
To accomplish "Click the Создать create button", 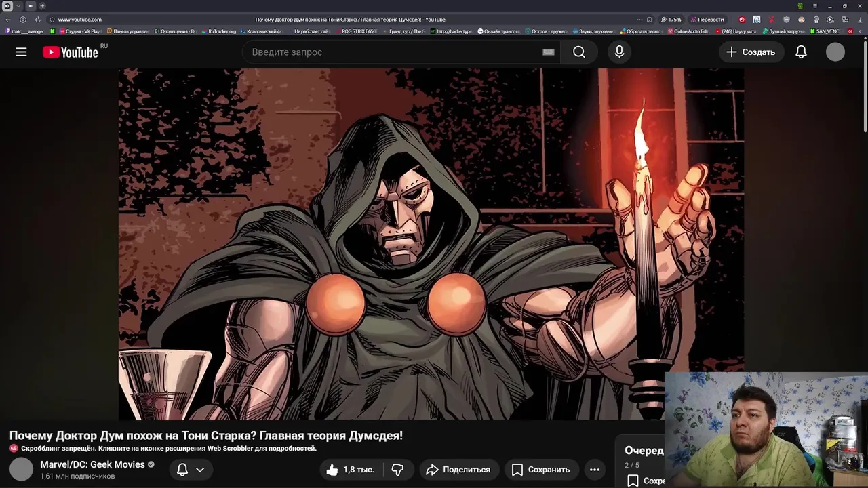I will click(x=751, y=52).
